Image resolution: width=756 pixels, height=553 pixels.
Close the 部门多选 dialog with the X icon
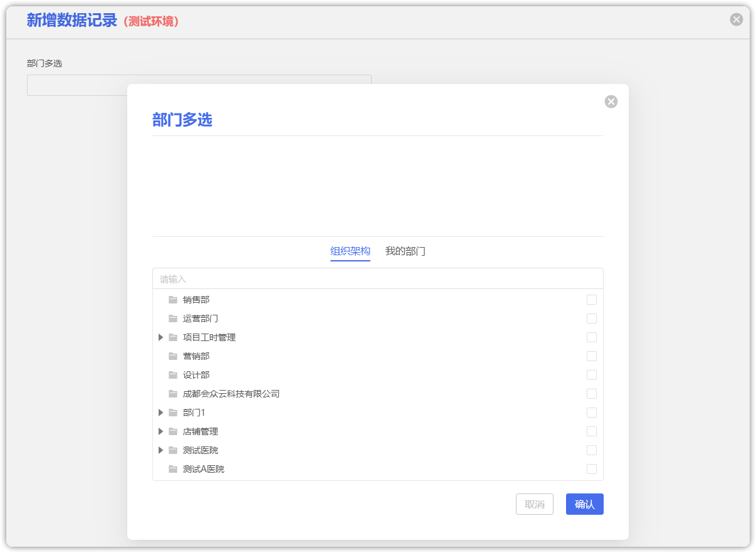[611, 102]
